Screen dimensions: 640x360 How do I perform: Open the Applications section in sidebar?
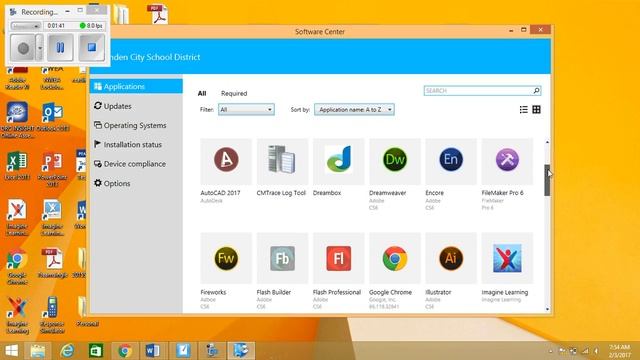136,87
